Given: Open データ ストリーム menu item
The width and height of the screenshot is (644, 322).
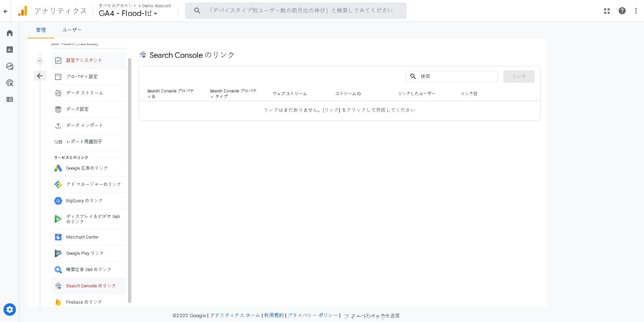Looking at the screenshot, I should point(89,93).
